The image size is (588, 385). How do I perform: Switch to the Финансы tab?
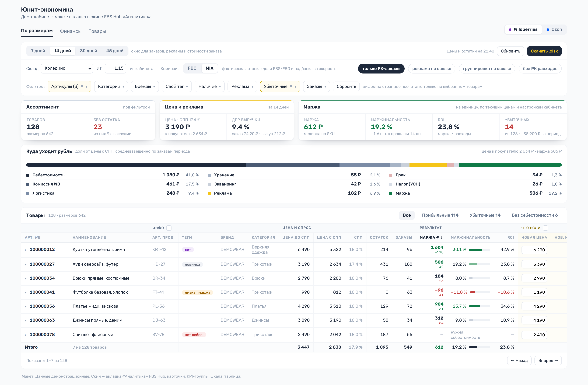click(71, 31)
